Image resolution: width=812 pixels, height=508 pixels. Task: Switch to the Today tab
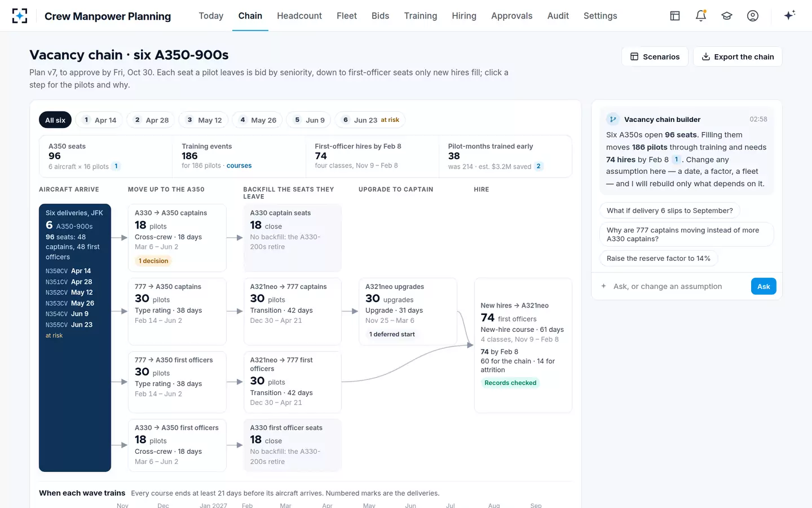[211, 16]
